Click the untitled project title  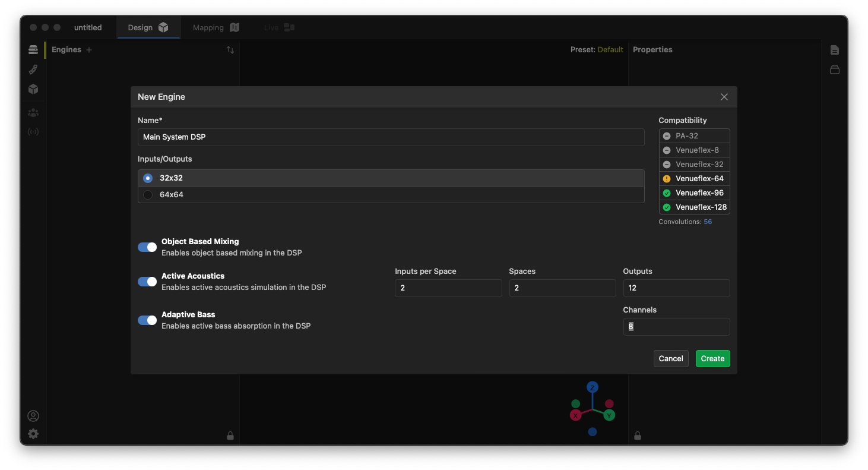pyautogui.click(x=88, y=27)
